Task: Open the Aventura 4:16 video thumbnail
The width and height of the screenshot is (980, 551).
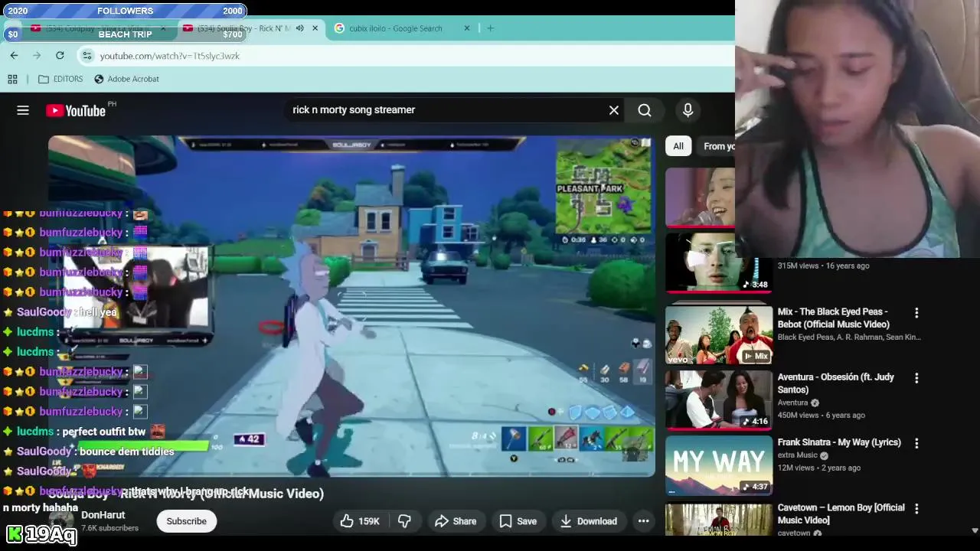Action: (719, 400)
